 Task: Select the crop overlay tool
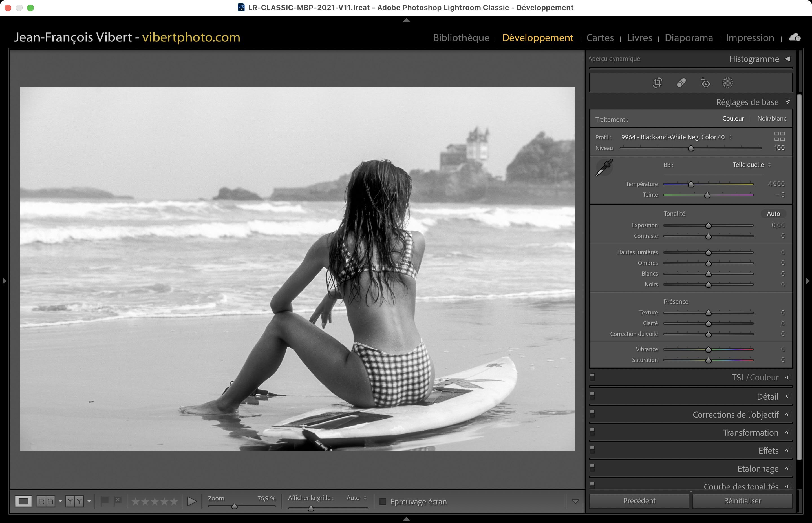click(657, 83)
